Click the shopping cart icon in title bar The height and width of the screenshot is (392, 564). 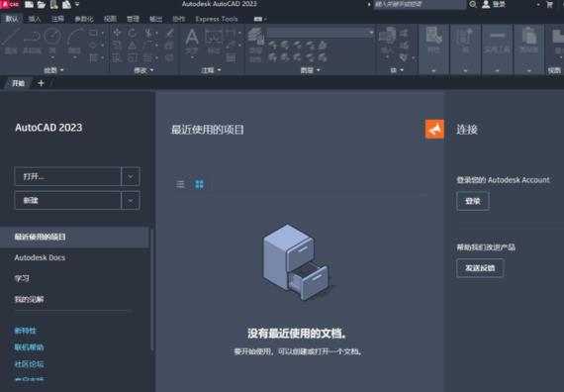pyautogui.click(x=549, y=4)
